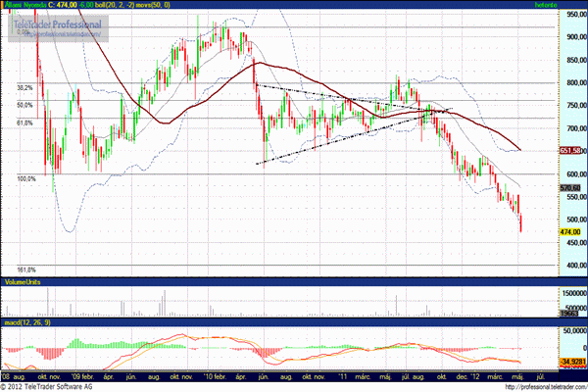
Task: Click the '11 year marker on time axis
Action: pyautogui.click(x=342, y=376)
